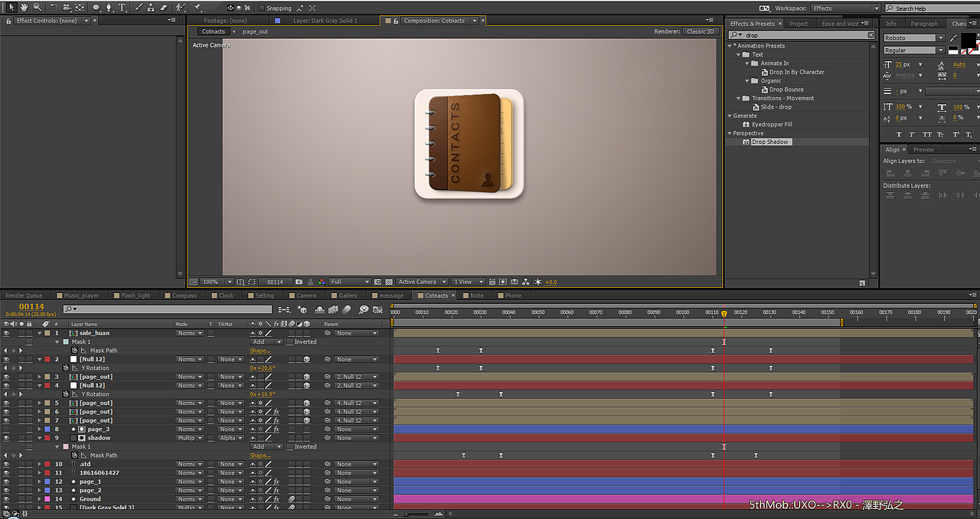Toggle transparency grid in viewer
The height and width of the screenshot is (519, 980).
(x=389, y=282)
